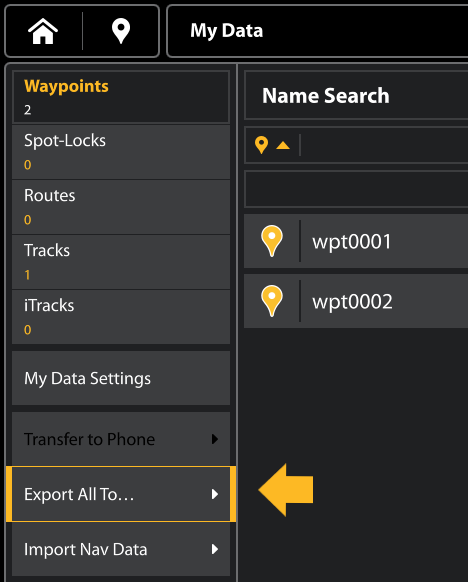Viewport: 468px width, 582px height.
Task: Expand the Import Nav Data arrow
Action: click(215, 549)
